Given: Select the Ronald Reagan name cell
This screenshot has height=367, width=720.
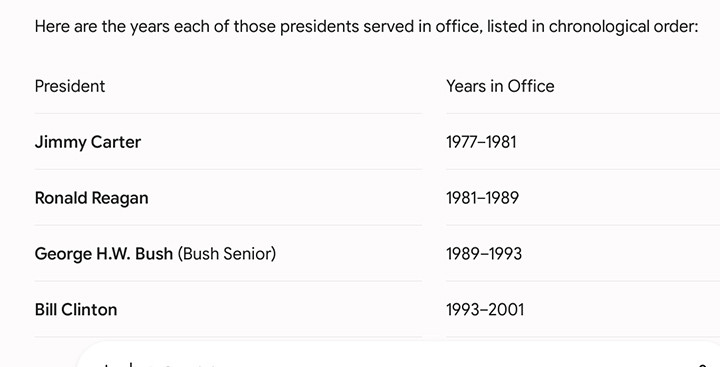Looking at the screenshot, I should tap(91, 198).
